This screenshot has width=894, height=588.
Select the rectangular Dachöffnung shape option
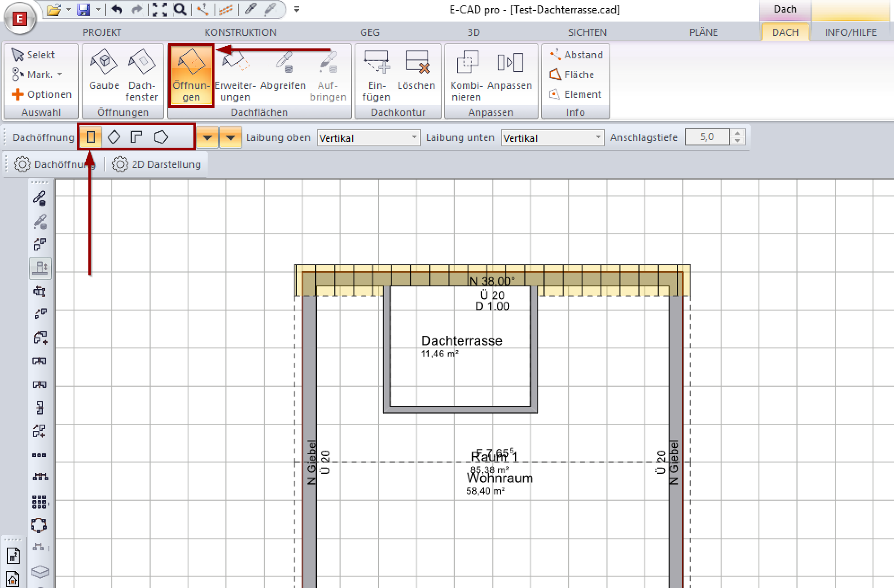[91, 137]
